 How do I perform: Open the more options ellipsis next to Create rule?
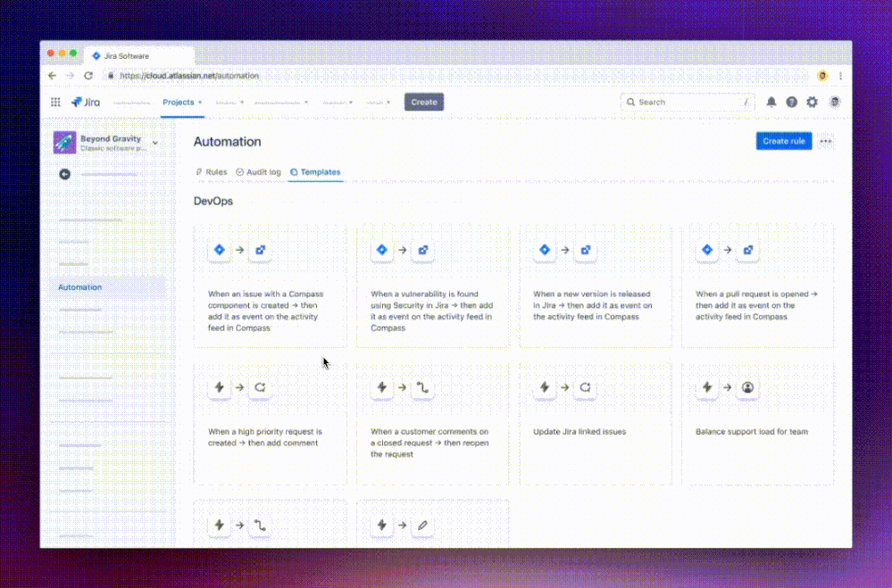[825, 141]
